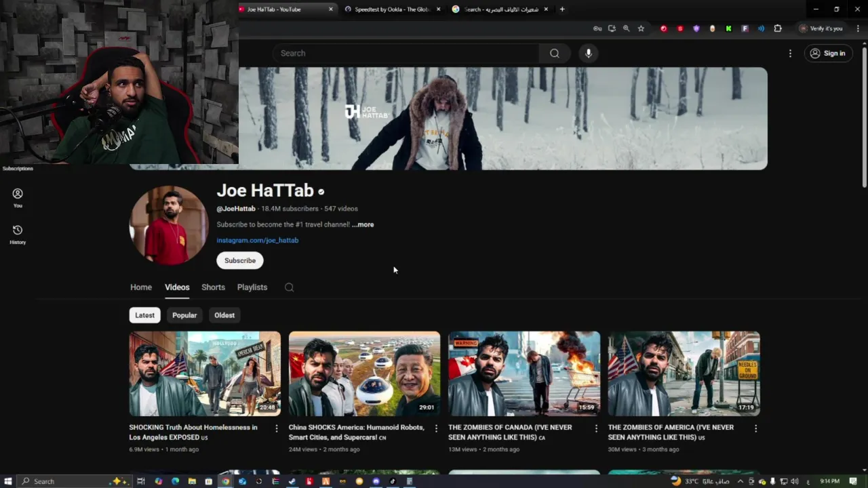
Task: Click the green K extension icon
Action: coord(728,28)
